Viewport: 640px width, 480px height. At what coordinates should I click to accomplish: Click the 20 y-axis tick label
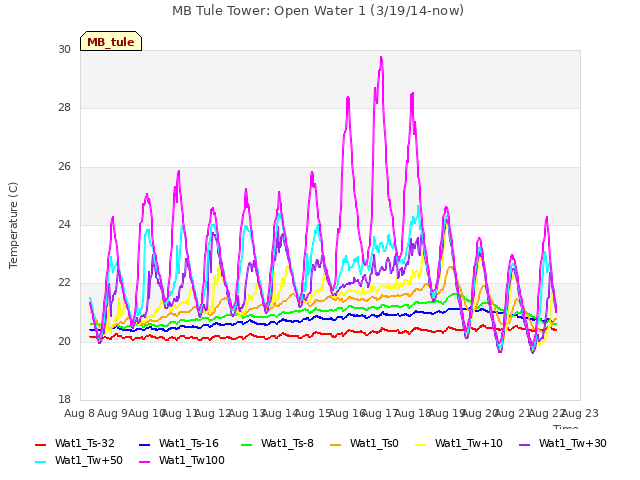[x=64, y=341]
